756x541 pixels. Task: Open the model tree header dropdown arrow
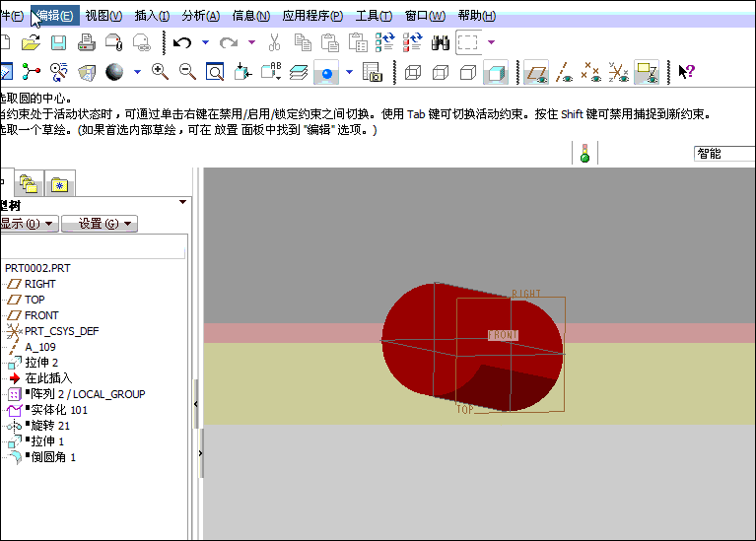[182, 202]
